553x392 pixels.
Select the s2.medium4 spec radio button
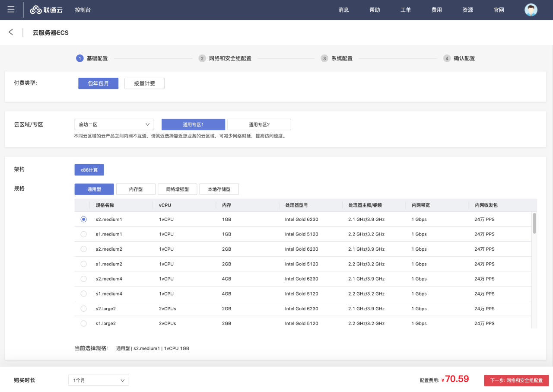point(83,279)
